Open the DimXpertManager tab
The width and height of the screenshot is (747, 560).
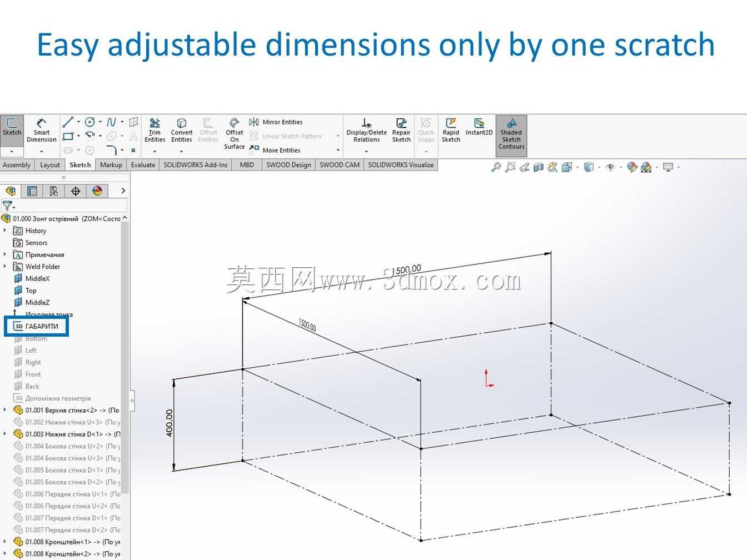coord(76,191)
